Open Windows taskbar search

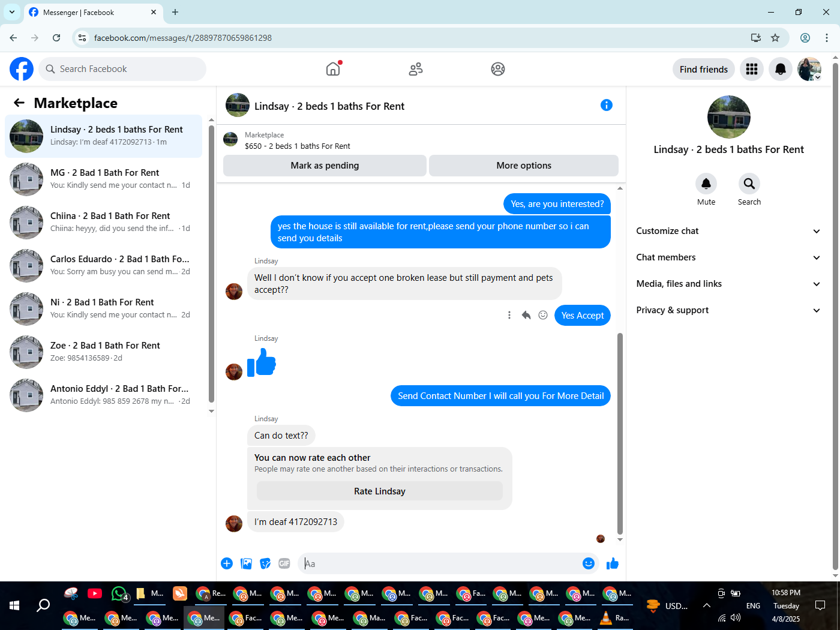tap(43, 605)
